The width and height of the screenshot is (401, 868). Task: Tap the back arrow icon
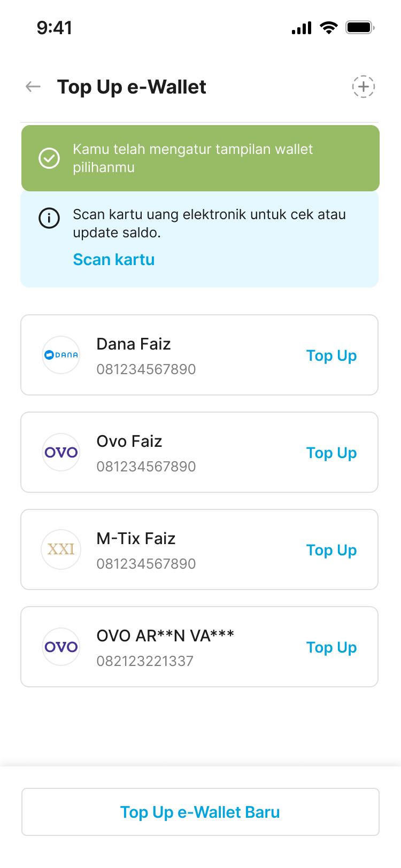tap(33, 87)
